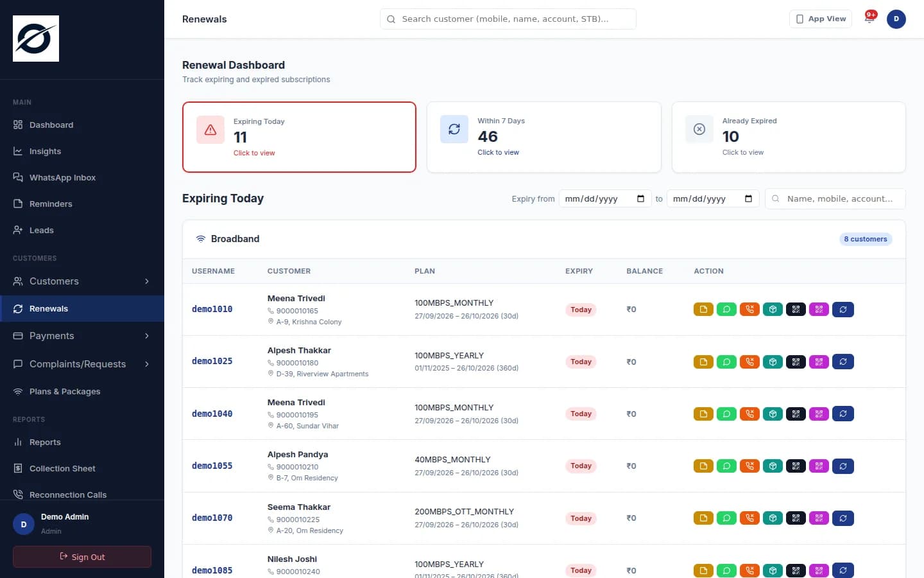Screen dimensions: 924x578
Task: Open the yellow note action for demo1070
Action: pos(703,518)
